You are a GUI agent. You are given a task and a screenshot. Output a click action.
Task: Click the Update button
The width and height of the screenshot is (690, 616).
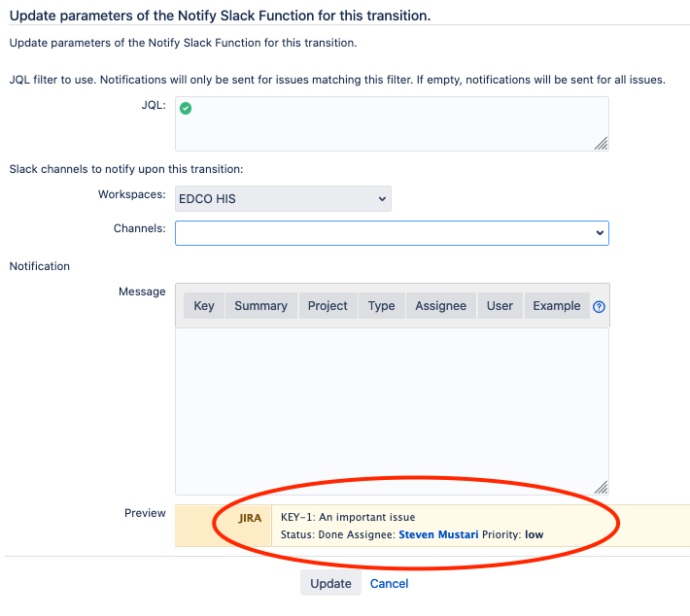coord(331,583)
